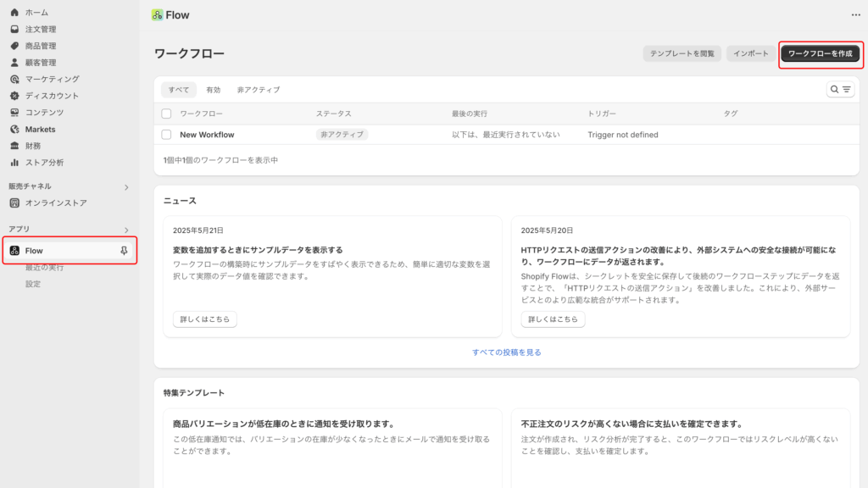Open 最近の実行 under Flow

(44, 267)
